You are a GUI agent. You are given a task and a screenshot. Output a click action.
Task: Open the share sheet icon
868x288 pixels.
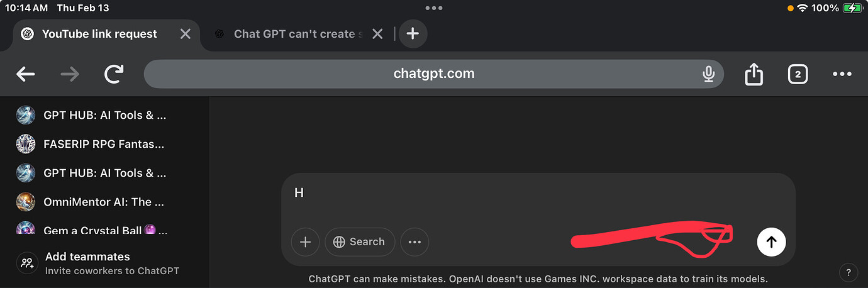tap(754, 74)
